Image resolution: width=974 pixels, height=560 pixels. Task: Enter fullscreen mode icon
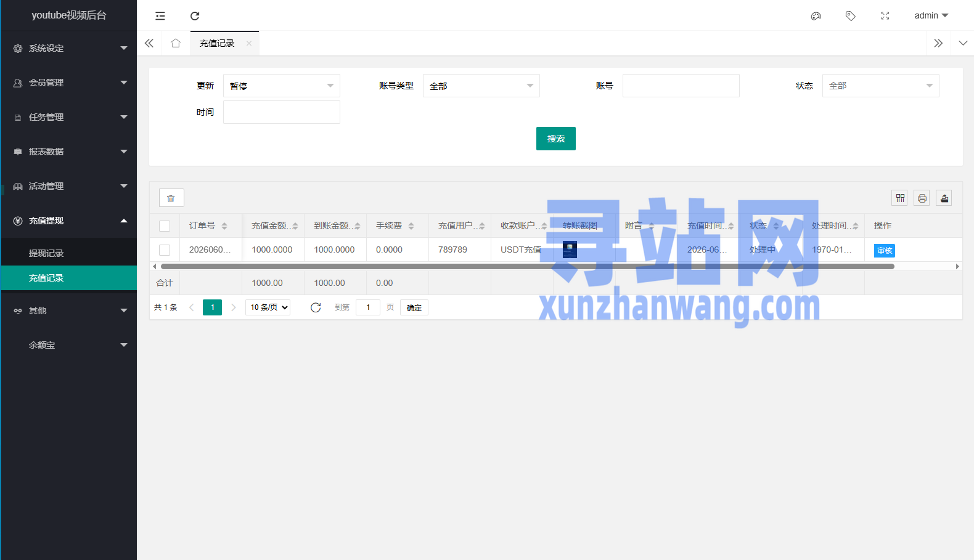(885, 16)
